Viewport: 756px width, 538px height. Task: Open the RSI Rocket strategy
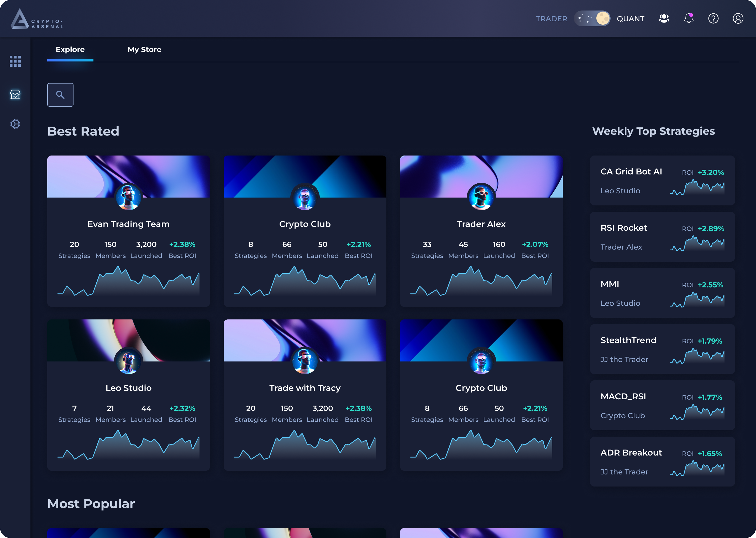(x=624, y=228)
